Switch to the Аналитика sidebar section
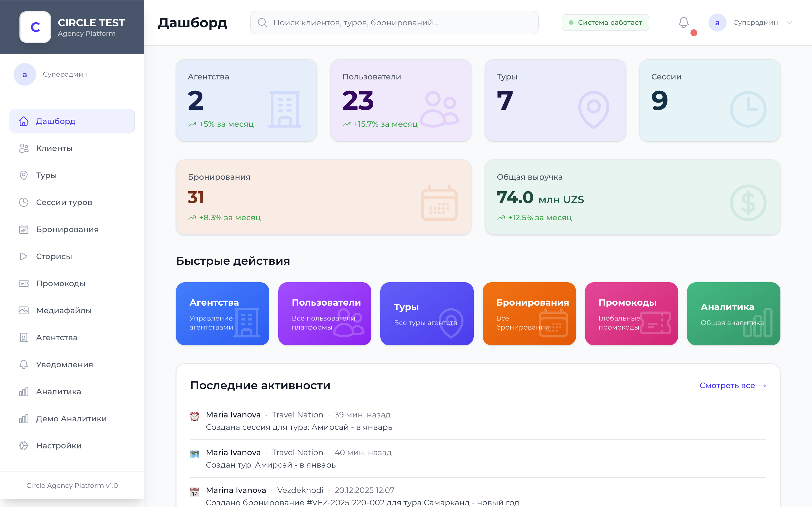The width and height of the screenshot is (812, 507). [x=58, y=391]
